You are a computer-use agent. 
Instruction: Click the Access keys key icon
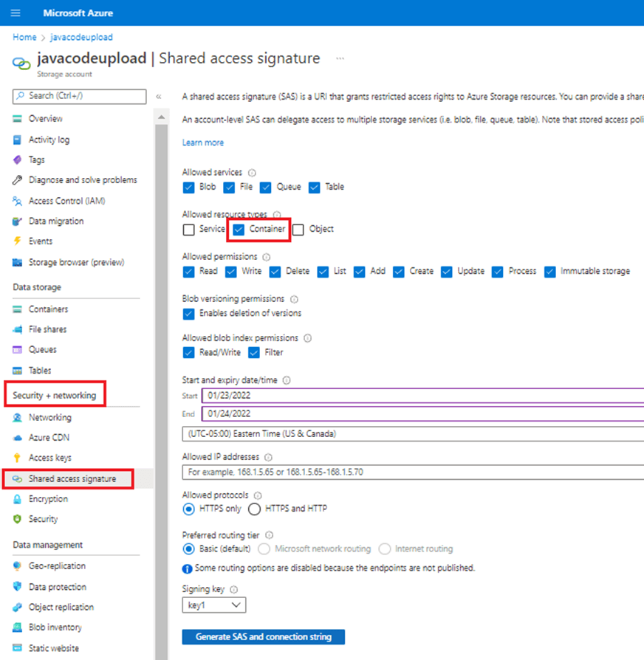pos(18,458)
